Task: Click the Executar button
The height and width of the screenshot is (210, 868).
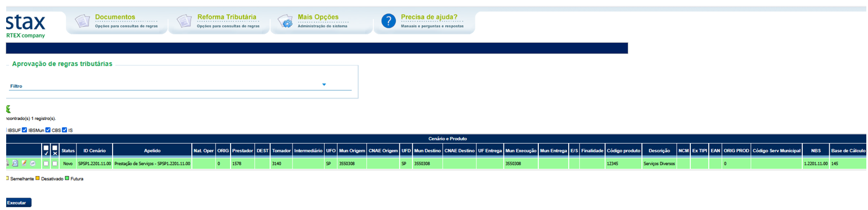Action: [19, 202]
